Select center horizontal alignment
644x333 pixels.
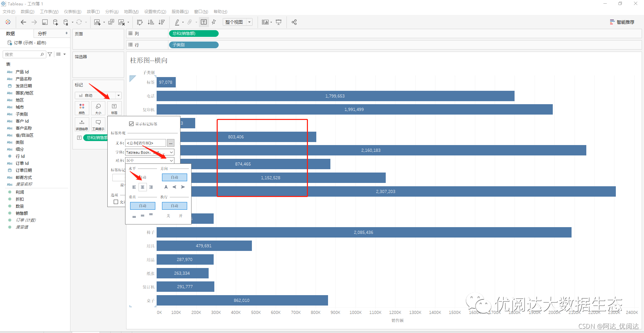point(143,187)
